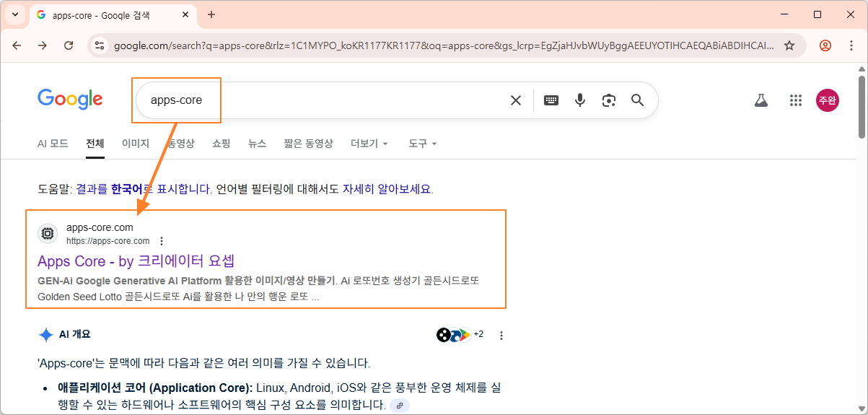Click the address bar URL
Image resolution: width=868 pixels, height=415 pixels.
coord(443,45)
